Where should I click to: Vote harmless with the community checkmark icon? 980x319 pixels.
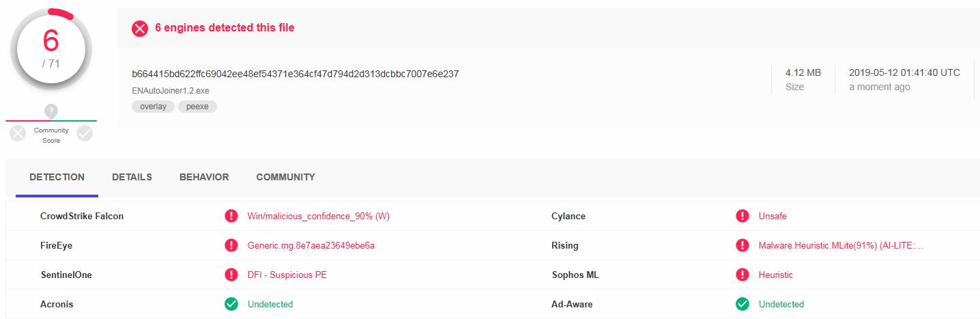click(x=85, y=133)
